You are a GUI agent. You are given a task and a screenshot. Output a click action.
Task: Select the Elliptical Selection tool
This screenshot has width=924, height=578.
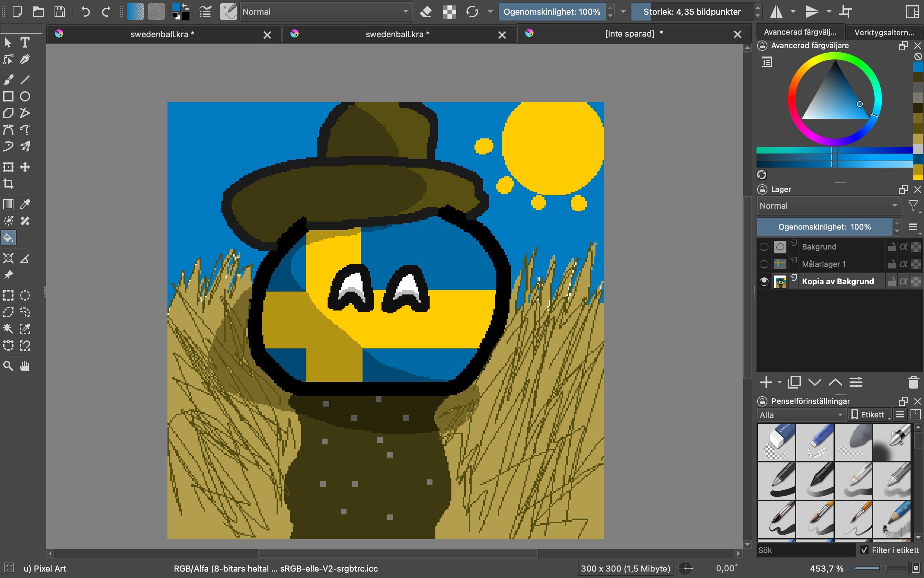[x=25, y=295]
